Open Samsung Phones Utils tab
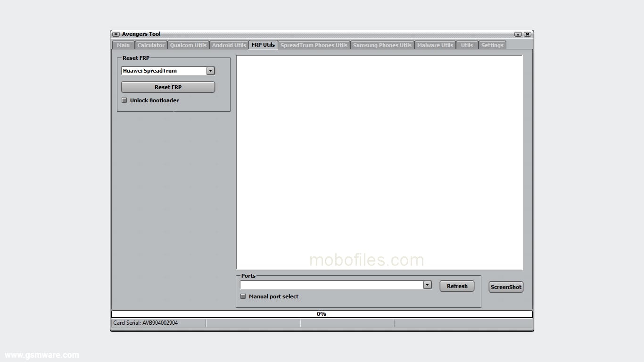The height and width of the screenshot is (362, 644). click(382, 45)
